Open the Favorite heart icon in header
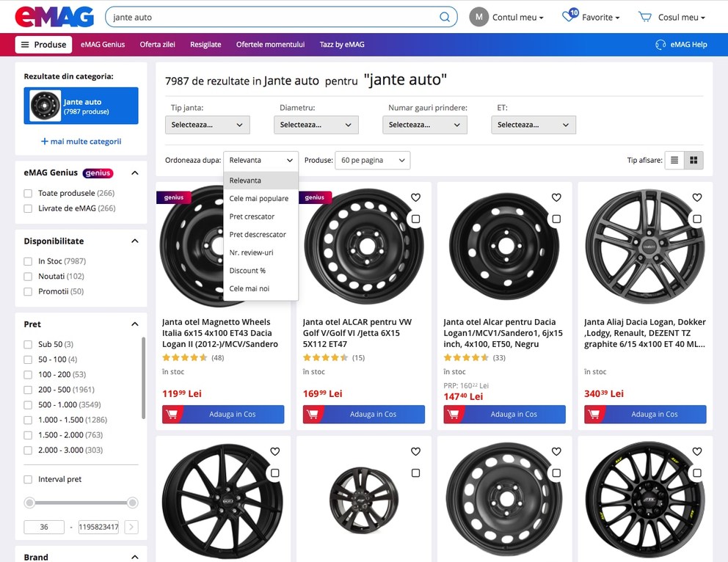 coord(569,16)
